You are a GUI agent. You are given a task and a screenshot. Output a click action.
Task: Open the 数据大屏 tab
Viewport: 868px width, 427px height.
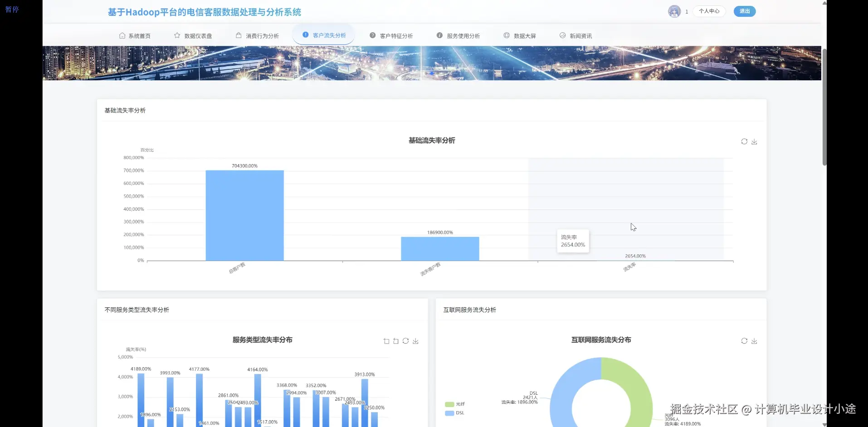coord(520,36)
